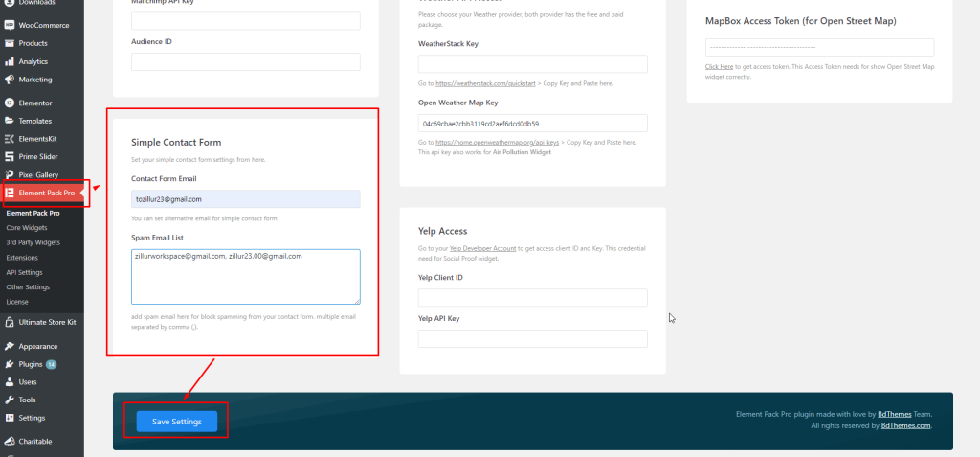Click the MapBox Access Token field
Screen dimensions: 980x457
pos(820,48)
